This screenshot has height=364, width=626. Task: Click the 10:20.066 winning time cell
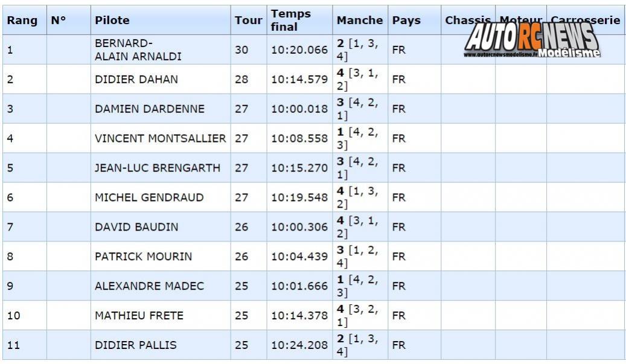click(x=299, y=50)
